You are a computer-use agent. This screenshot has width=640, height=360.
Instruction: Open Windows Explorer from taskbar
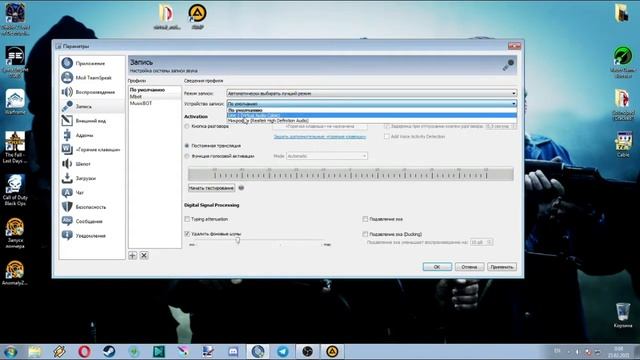35,351
